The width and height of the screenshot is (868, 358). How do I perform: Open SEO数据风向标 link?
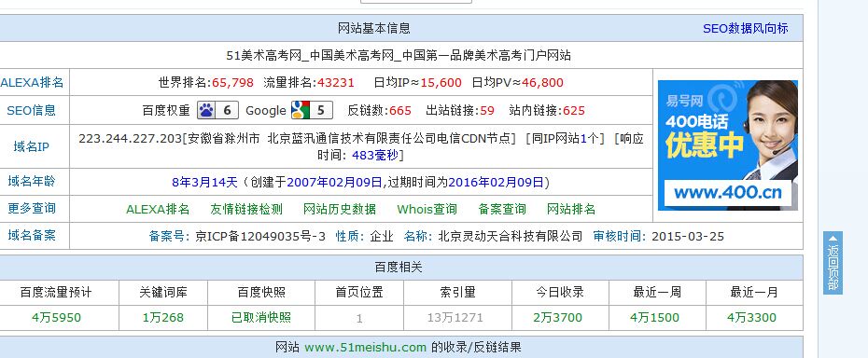click(745, 29)
